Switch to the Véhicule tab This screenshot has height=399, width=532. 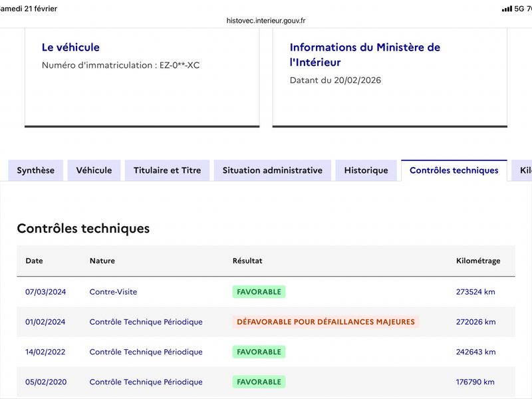click(x=94, y=170)
